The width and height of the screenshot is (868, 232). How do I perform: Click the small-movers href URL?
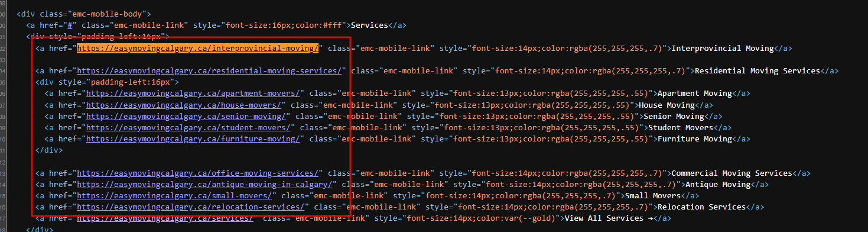(175, 195)
